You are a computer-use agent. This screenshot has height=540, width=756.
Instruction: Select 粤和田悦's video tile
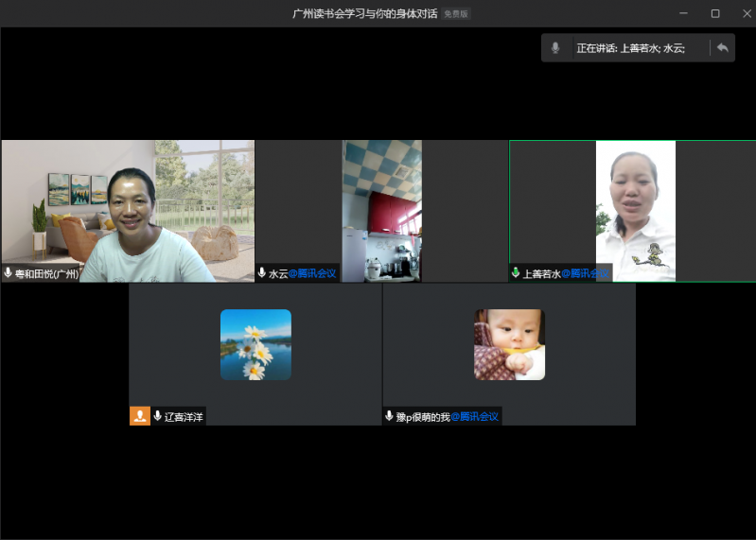(128, 210)
